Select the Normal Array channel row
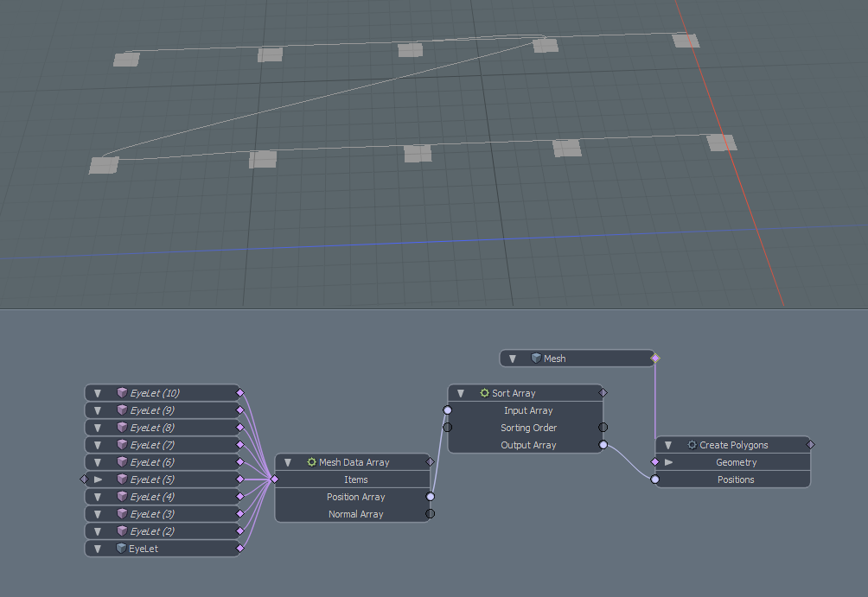The width and height of the screenshot is (868, 597). (355, 514)
